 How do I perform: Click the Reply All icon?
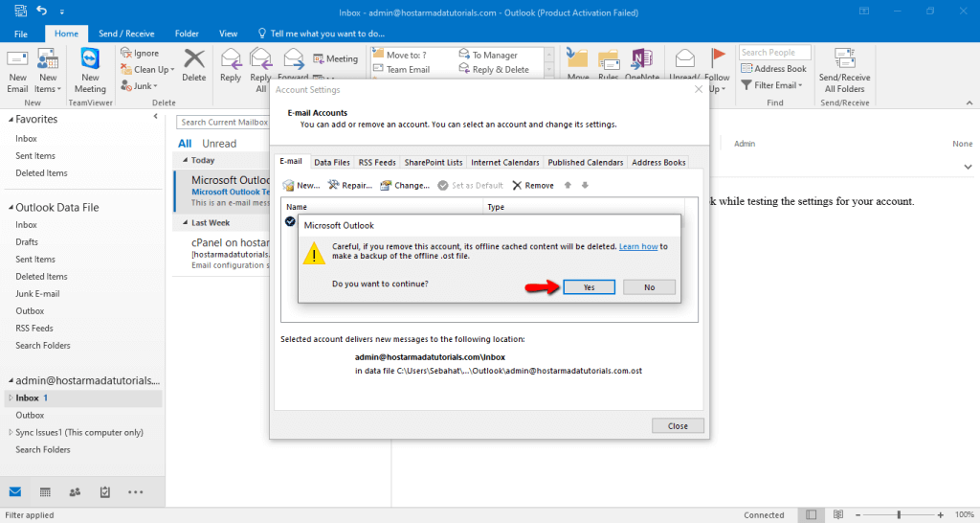point(260,59)
